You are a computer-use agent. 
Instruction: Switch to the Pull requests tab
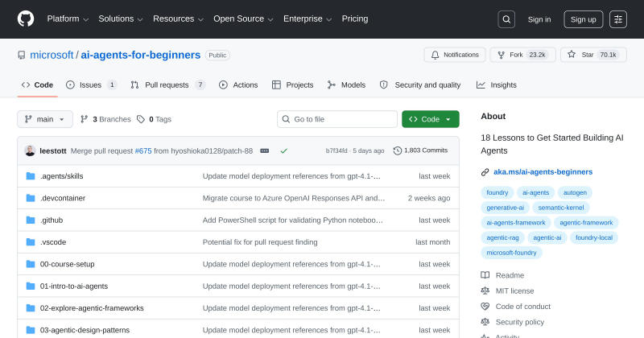click(167, 85)
